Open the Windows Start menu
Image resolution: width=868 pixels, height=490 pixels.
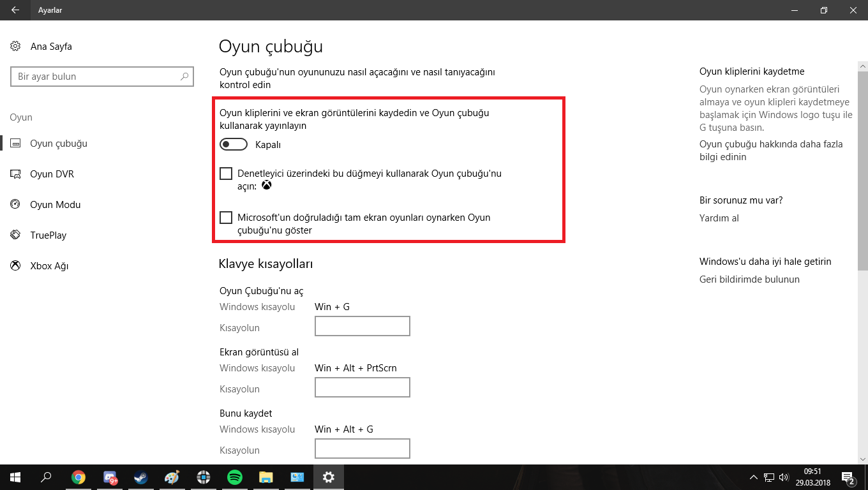pyautogui.click(x=15, y=477)
